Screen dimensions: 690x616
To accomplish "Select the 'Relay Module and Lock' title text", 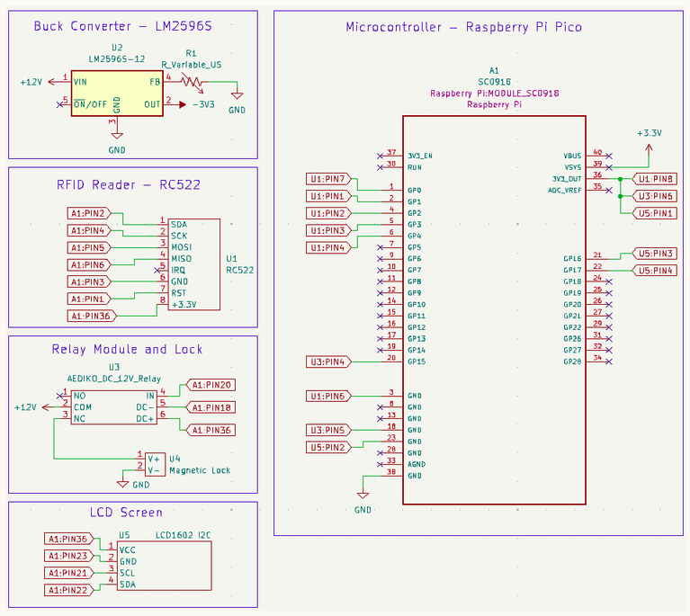I will click(x=127, y=349).
